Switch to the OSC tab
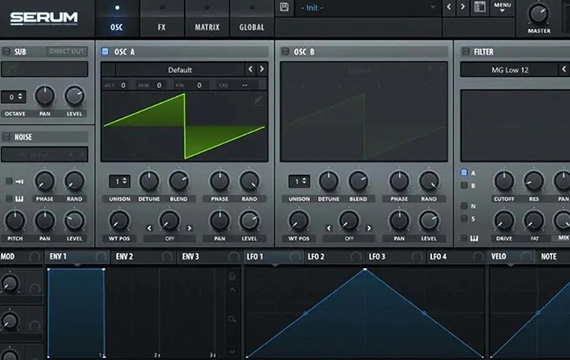 pos(117,19)
